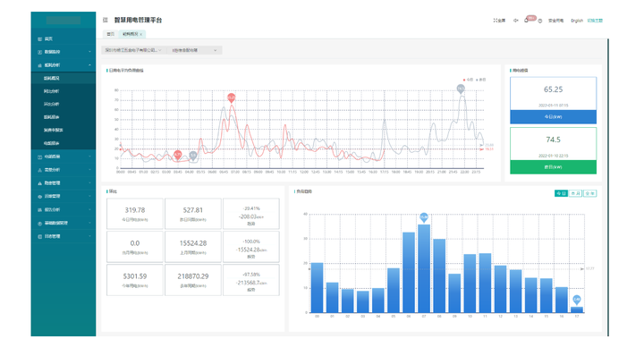Click the warning triangle sidebar icon
The width and height of the screenshot is (644, 356).
coord(40,183)
